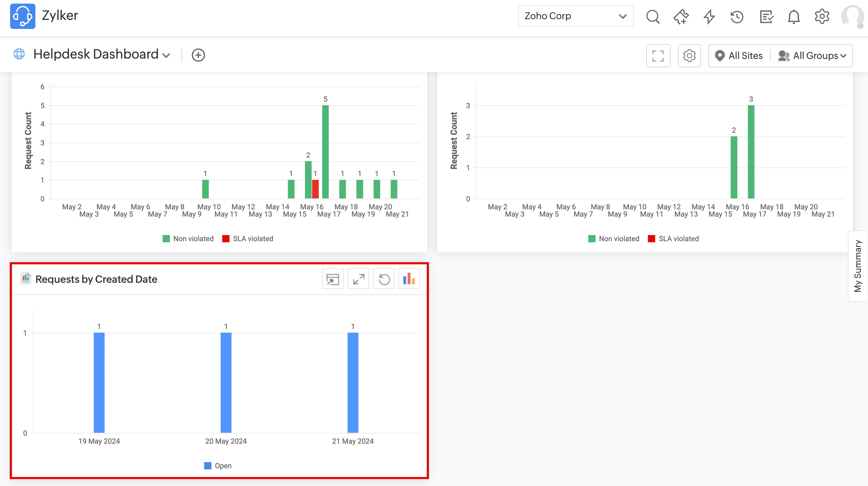868x486 pixels.
Task: Open the My Summary side tab
Action: (858, 266)
